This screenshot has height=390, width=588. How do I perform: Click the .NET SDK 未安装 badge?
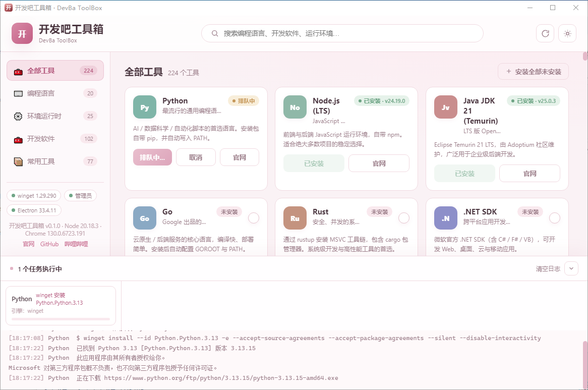point(530,212)
